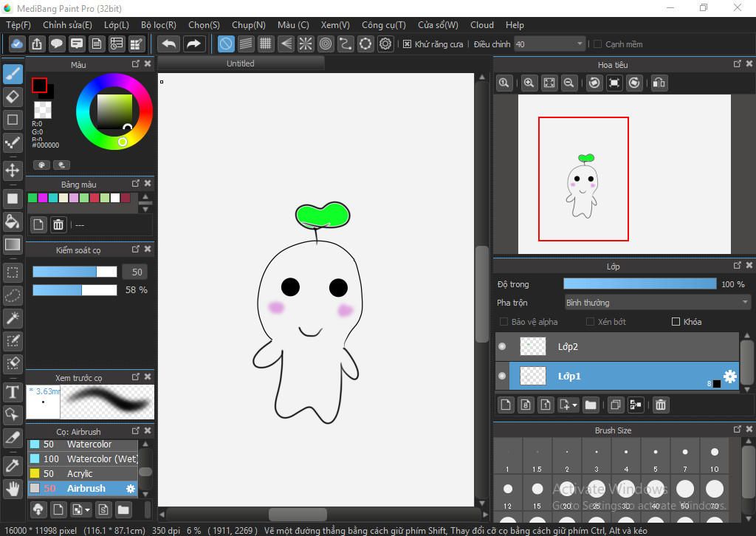Close the Bảng màu palette panel
This screenshot has width=756, height=536.
click(148, 184)
